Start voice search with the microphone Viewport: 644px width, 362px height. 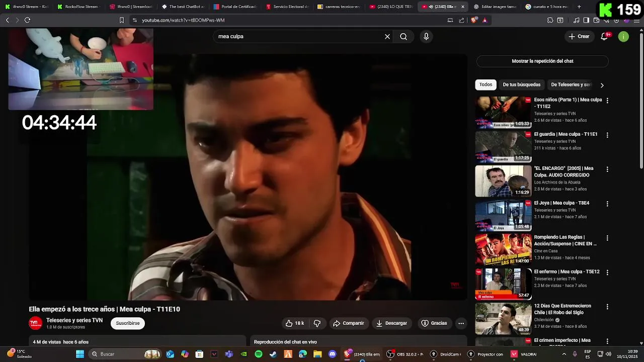(426, 37)
